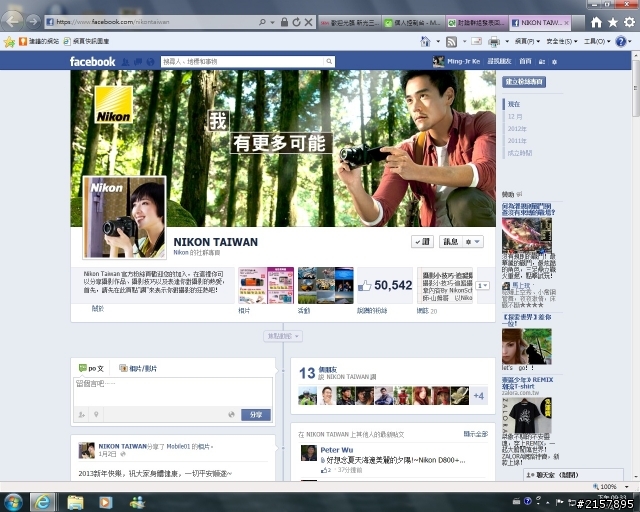Image resolution: width=640 pixels, height=512 pixels.
Task: Open the +4 more friends tile
Action: tap(479, 396)
